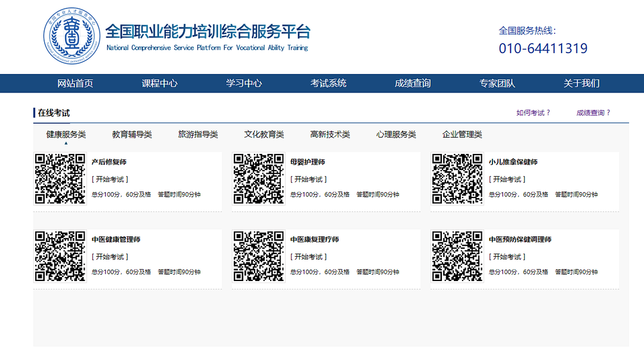Open the 网站首页 navigation item
This screenshot has width=644, height=355.
point(75,84)
